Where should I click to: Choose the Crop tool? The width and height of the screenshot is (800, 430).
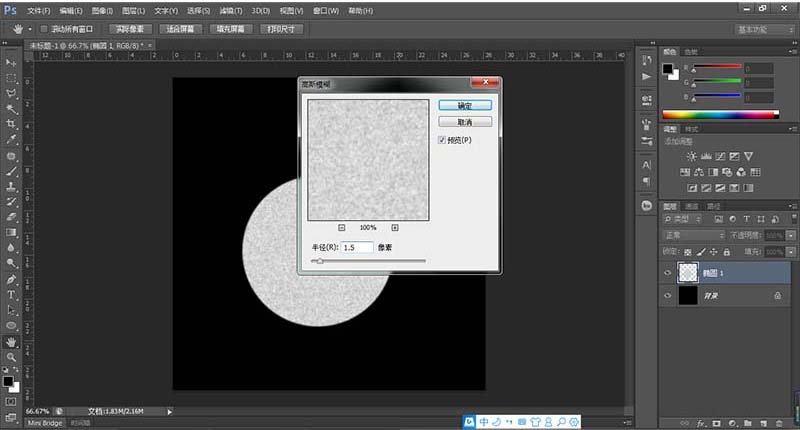click(x=11, y=124)
